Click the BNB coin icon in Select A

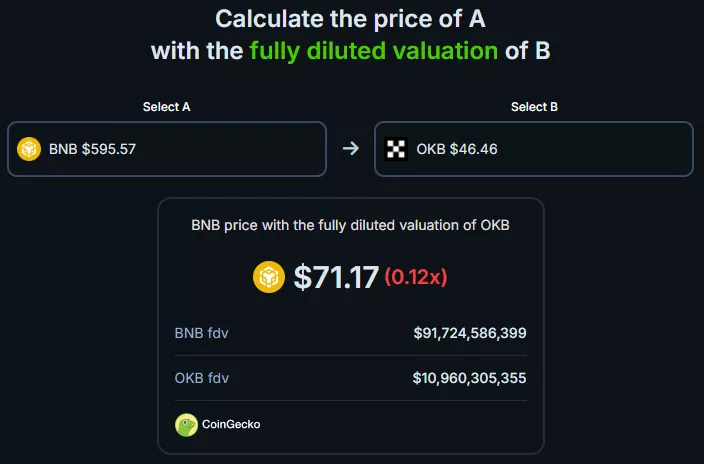click(30, 149)
